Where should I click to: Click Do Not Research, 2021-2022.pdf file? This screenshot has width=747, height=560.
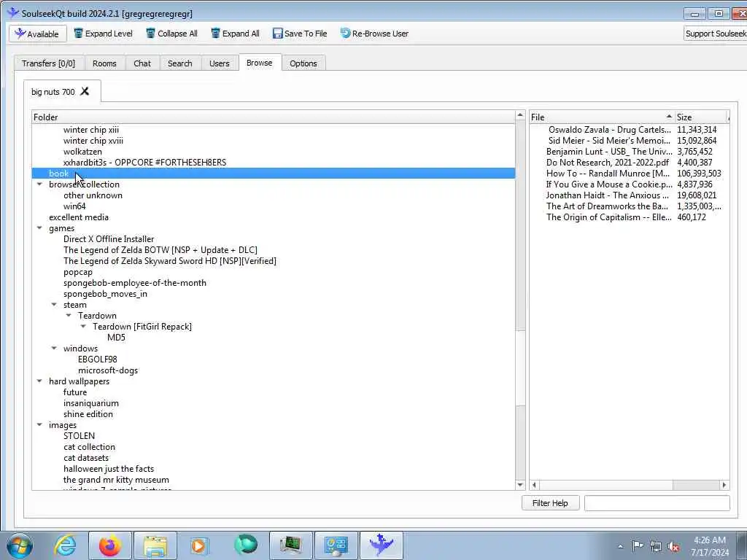(x=608, y=163)
